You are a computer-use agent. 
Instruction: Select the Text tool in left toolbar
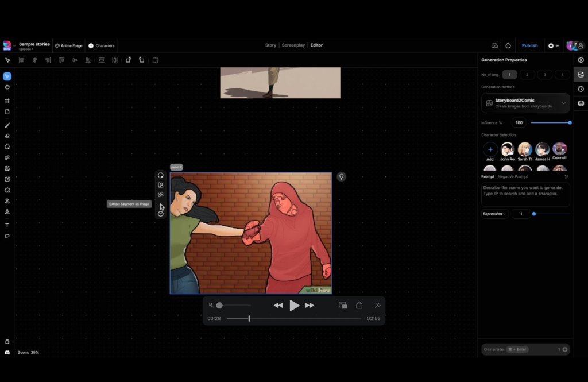click(7, 225)
